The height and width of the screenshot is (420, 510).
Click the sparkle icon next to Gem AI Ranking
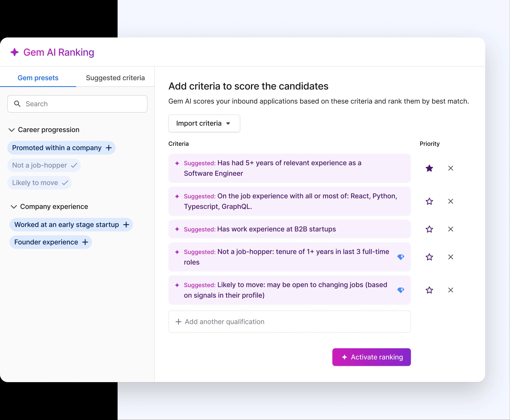pyautogui.click(x=14, y=52)
